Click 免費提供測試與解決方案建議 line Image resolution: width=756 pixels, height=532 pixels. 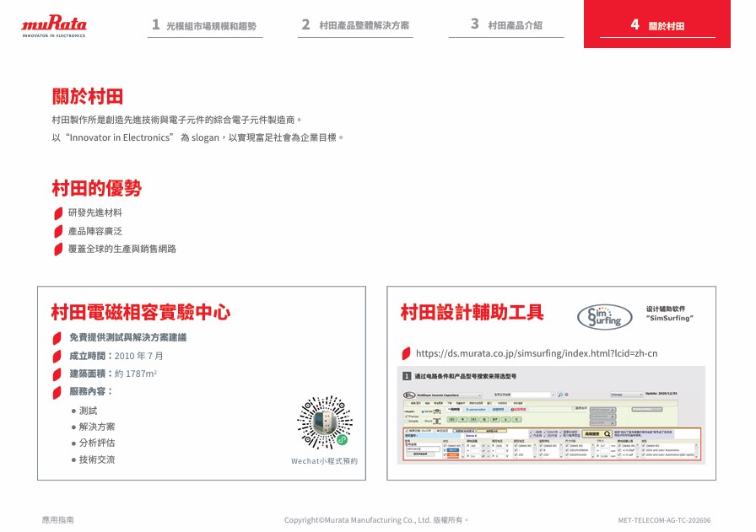point(127,337)
